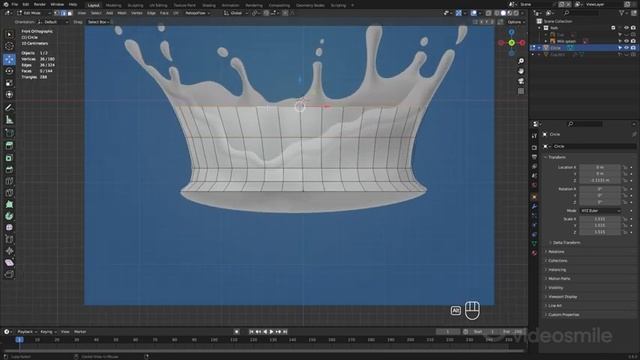This screenshot has height=360, width=640.
Task: Hide the Milk splash object with eye icon
Action: (x=627, y=41)
